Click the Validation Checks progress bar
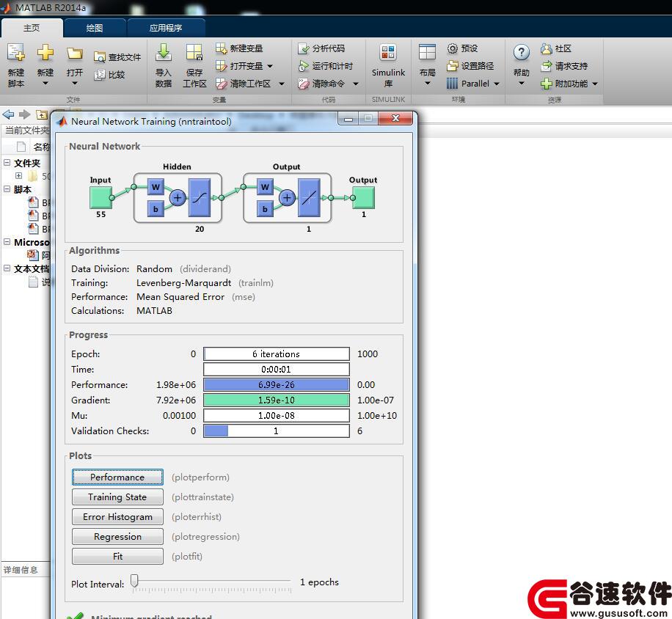This screenshot has width=672, height=619. click(277, 431)
